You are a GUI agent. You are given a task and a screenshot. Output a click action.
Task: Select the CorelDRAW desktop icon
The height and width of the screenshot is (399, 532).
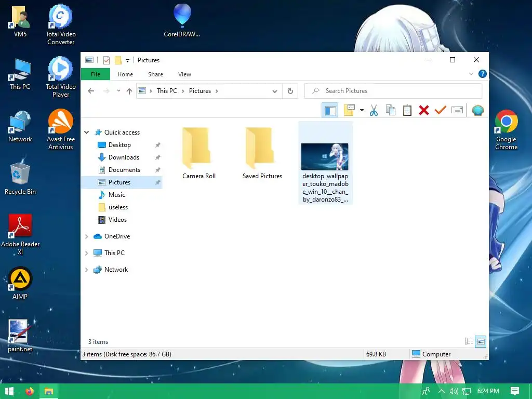pyautogui.click(x=182, y=20)
